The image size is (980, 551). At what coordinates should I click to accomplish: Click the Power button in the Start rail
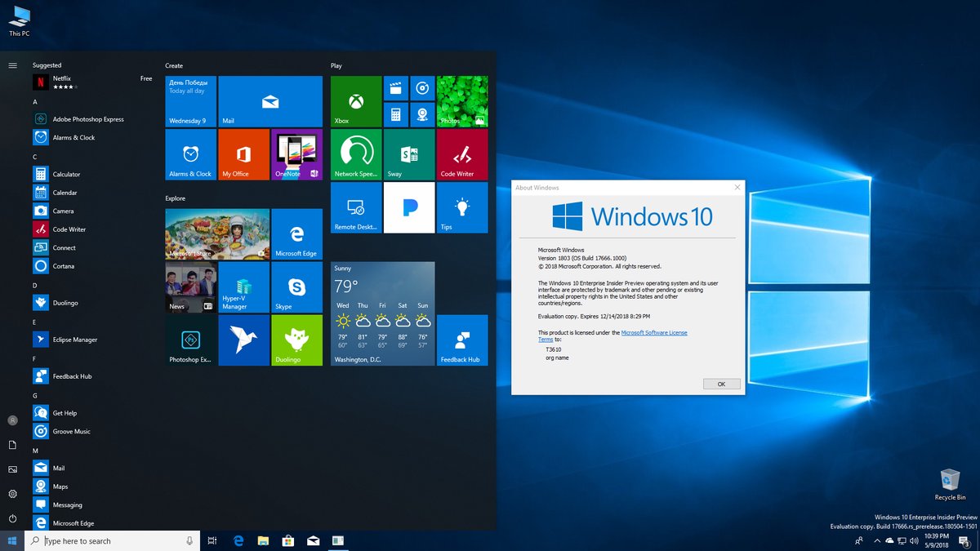(11, 518)
